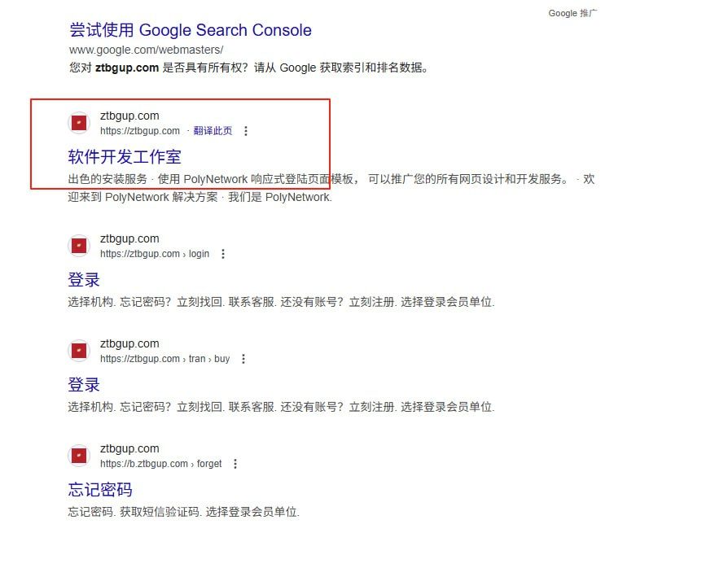
Task: Click favicon of the 软件开发工作室 result
Action: tap(79, 123)
